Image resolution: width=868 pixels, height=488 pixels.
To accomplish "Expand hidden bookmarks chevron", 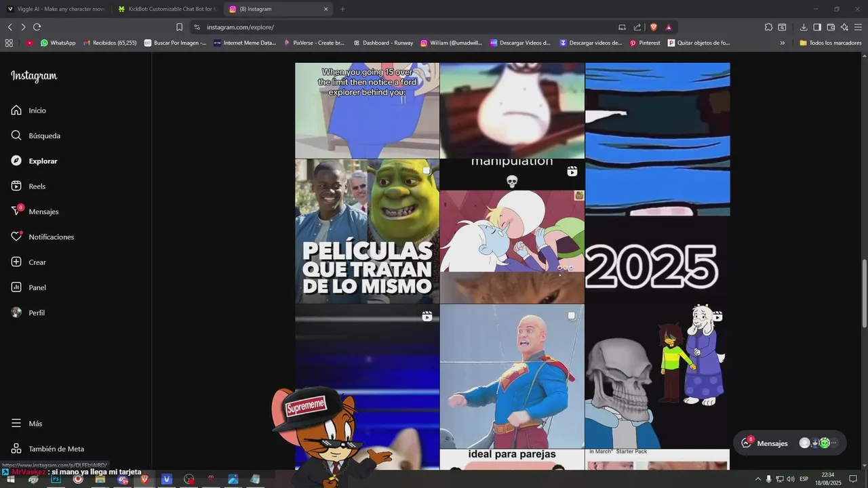I will pyautogui.click(x=782, y=43).
